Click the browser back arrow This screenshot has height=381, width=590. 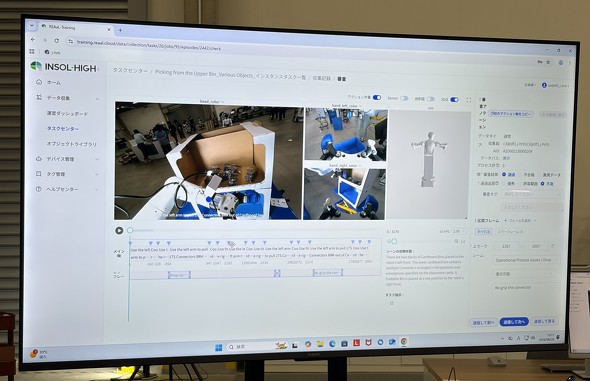click(x=33, y=39)
